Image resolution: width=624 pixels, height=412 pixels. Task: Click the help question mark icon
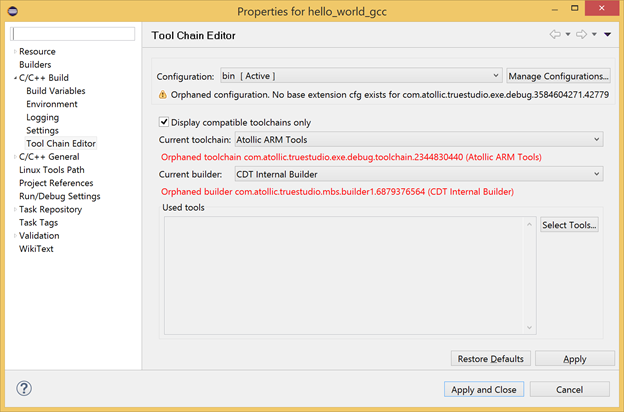[x=24, y=389]
